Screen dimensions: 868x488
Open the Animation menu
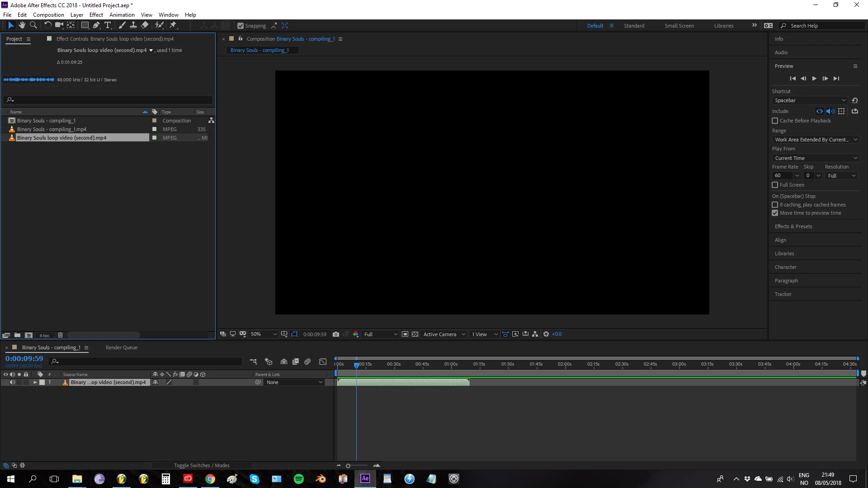122,14
